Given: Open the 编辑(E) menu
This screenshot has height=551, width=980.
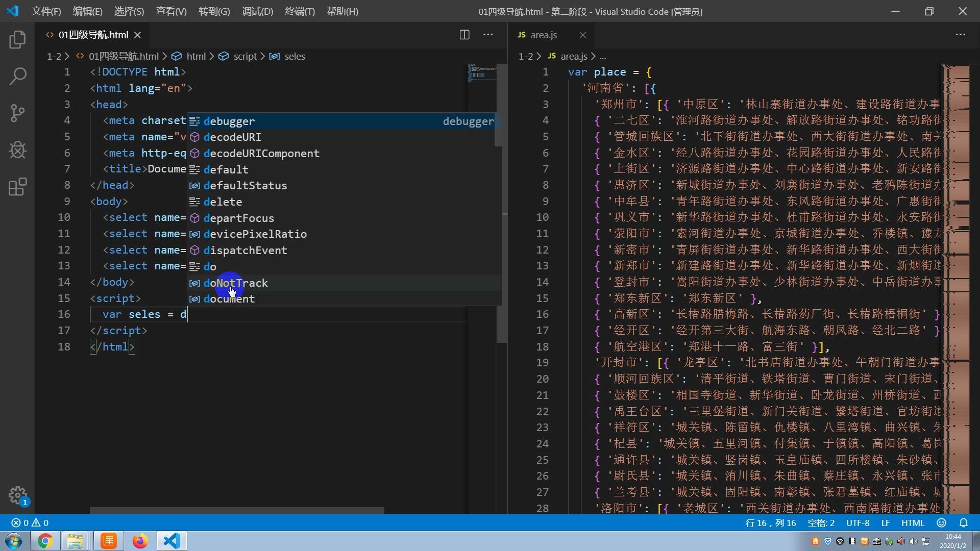Looking at the screenshot, I should 87,11.
